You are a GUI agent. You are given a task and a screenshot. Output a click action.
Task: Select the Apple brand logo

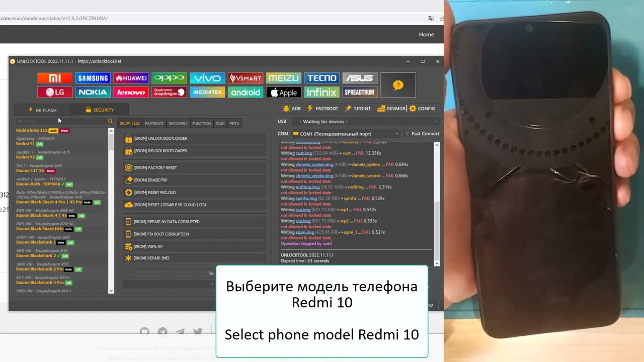click(x=284, y=92)
